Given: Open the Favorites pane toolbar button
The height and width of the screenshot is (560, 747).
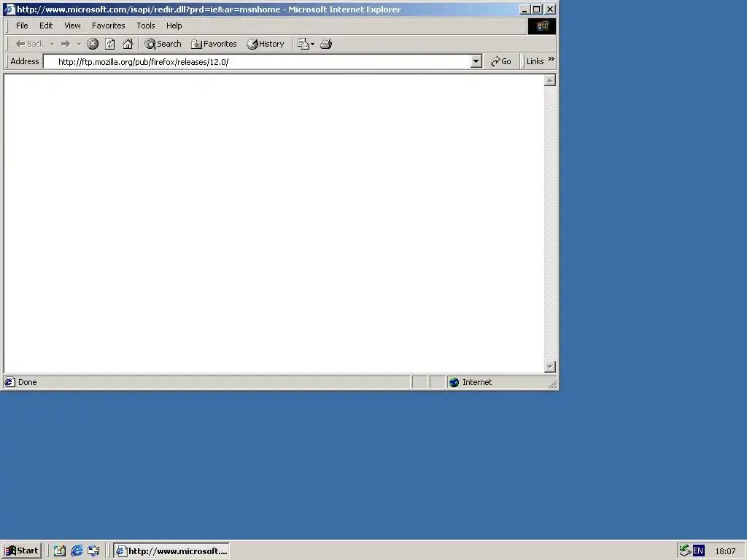Looking at the screenshot, I should 214,44.
